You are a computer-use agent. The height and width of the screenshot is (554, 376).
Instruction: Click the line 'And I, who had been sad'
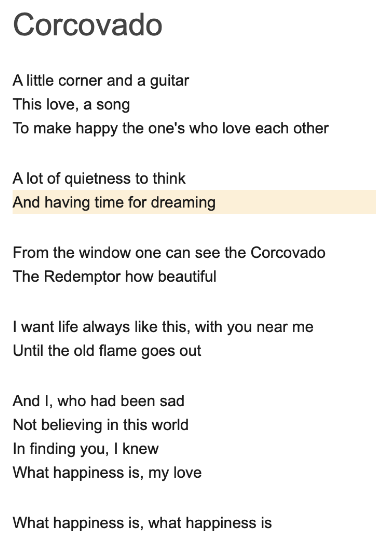(99, 401)
